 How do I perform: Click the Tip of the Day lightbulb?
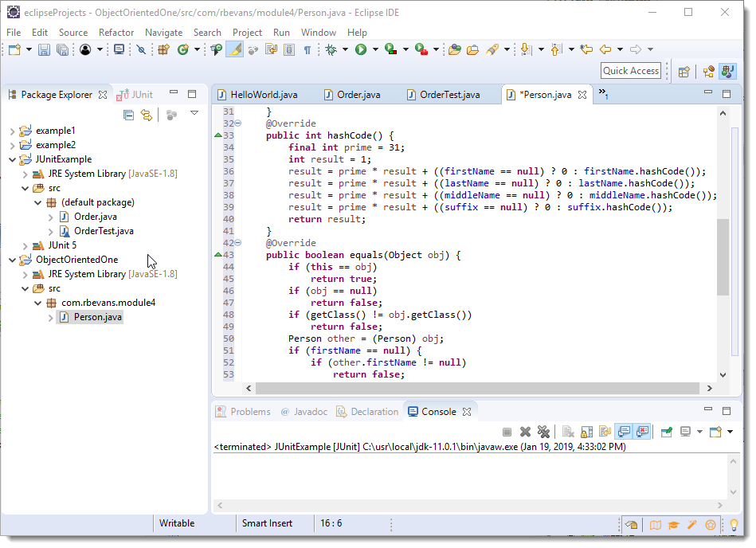pyautogui.click(x=734, y=525)
